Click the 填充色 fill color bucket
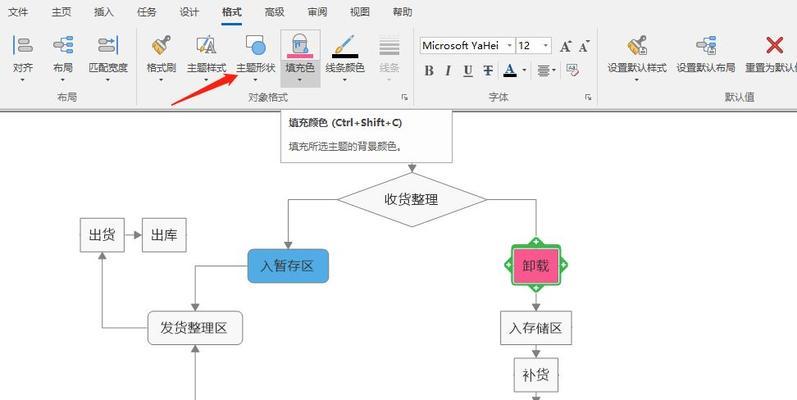Screen dimensions: 797x400 pos(300,44)
